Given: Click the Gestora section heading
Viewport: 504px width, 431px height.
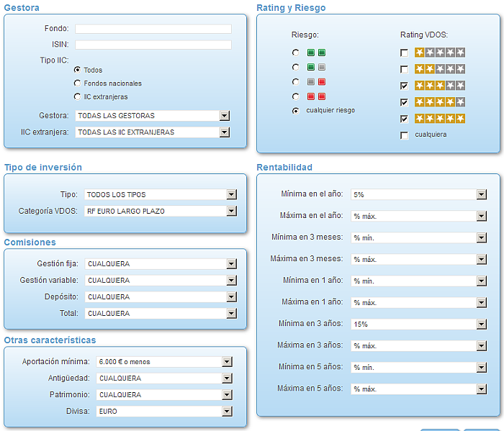Looking at the screenshot, I should (22, 8).
